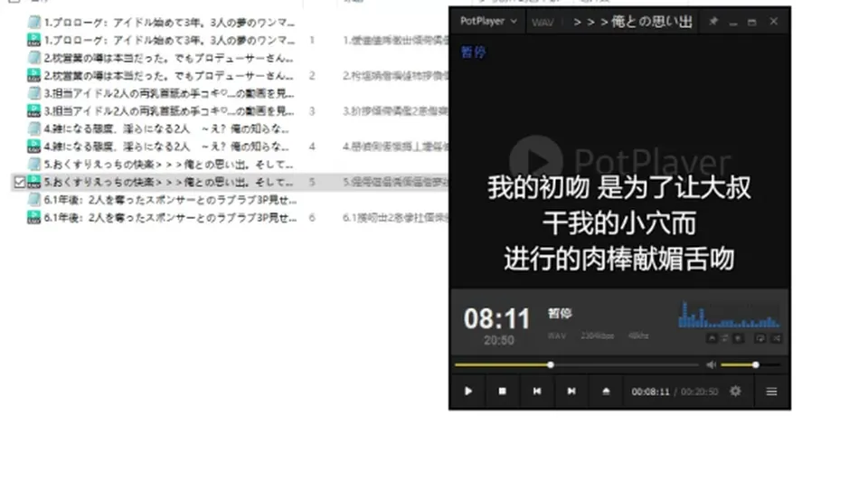868x492 pixels.
Task: Click the audio icon of 5.おくすり WAV file
Action: point(33,182)
